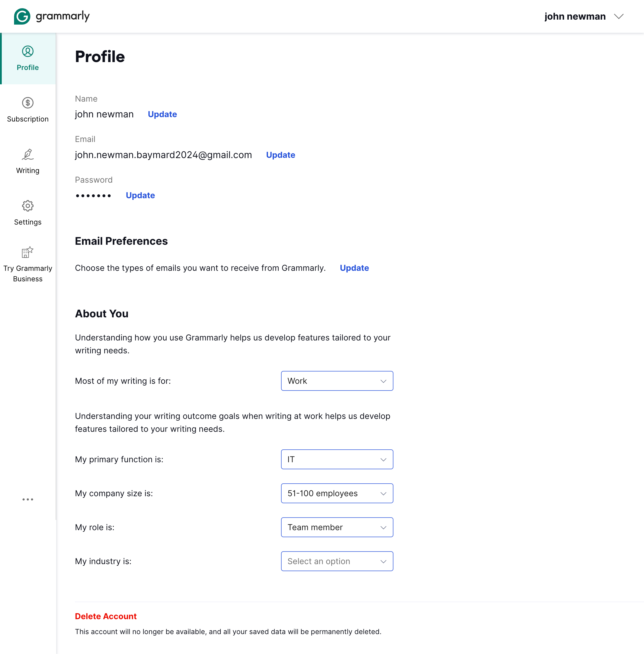The width and height of the screenshot is (644, 654).
Task: Click the Profile person icon
Action: 28,52
